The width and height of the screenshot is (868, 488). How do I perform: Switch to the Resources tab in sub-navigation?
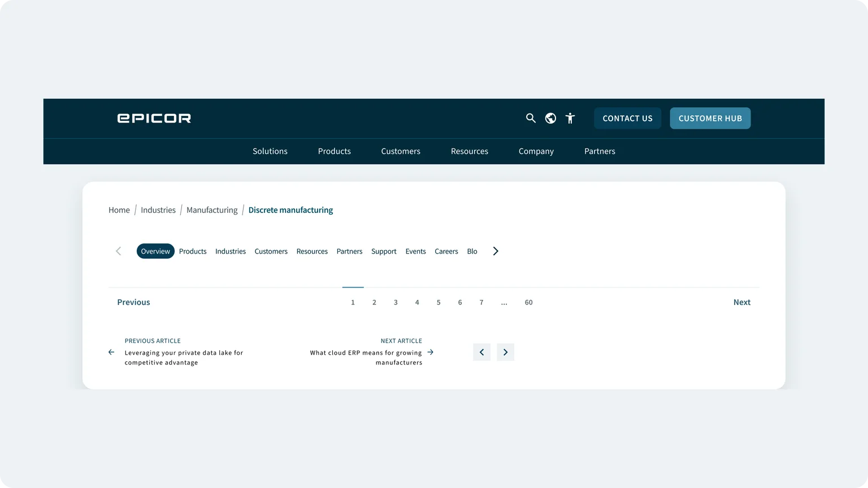pyautogui.click(x=312, y=251)
